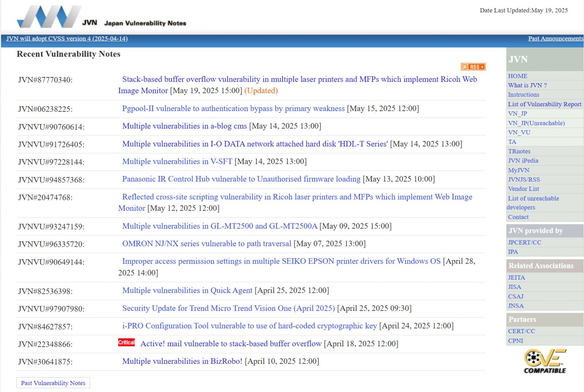This screenshot has height=392, width=584.
Task: Open Panasonic IR Control Hub note
Action: coord(241,179)
